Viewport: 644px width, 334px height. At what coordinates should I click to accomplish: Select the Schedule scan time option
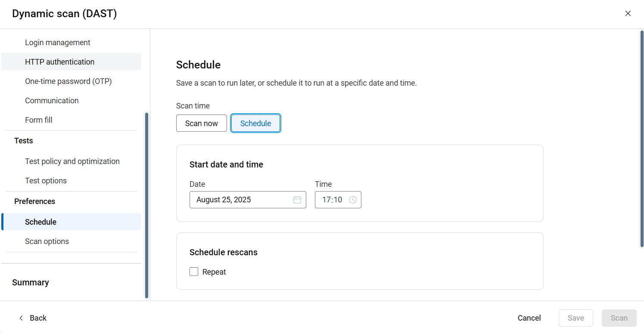point(255,124)
